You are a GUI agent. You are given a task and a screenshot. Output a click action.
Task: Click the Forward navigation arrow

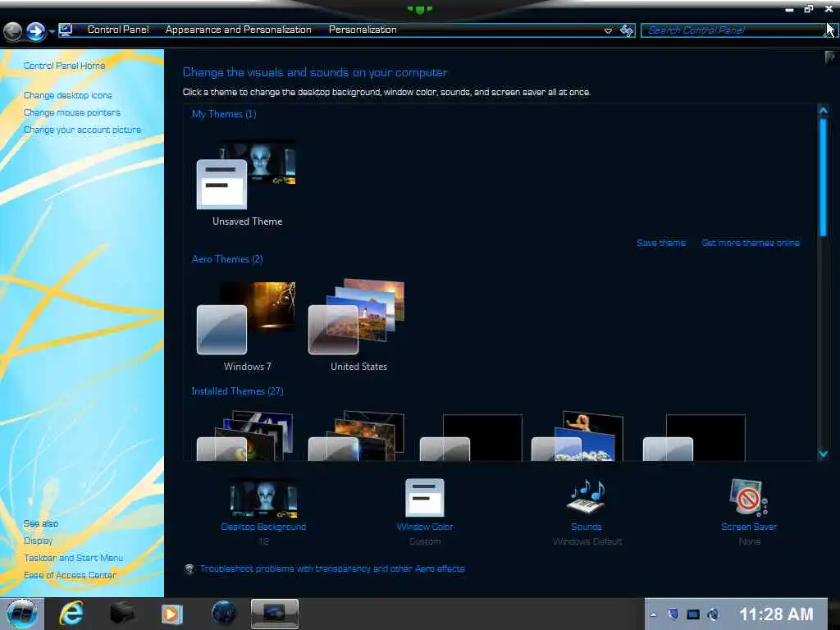pyautogui.click(x=36, y=31)
